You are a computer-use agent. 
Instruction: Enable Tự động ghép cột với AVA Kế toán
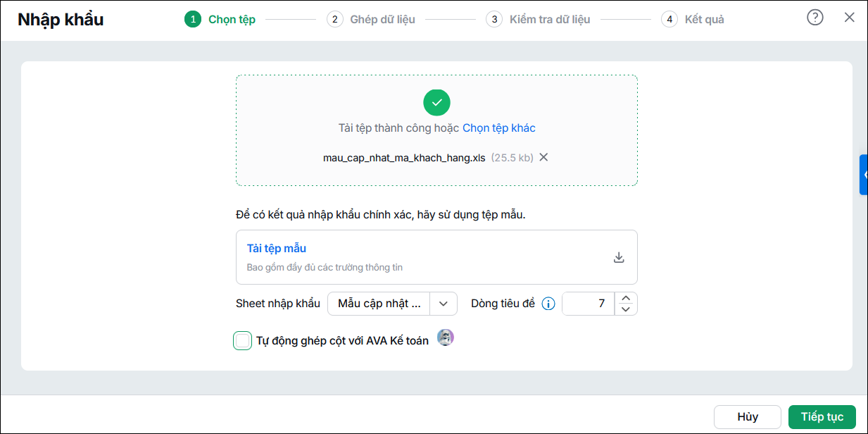(x=242, y=341)
